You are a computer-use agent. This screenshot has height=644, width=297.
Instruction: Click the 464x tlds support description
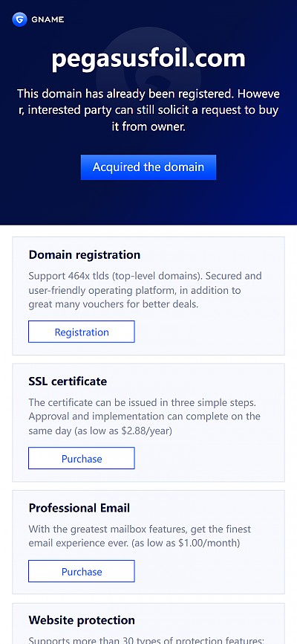[146, 290]
